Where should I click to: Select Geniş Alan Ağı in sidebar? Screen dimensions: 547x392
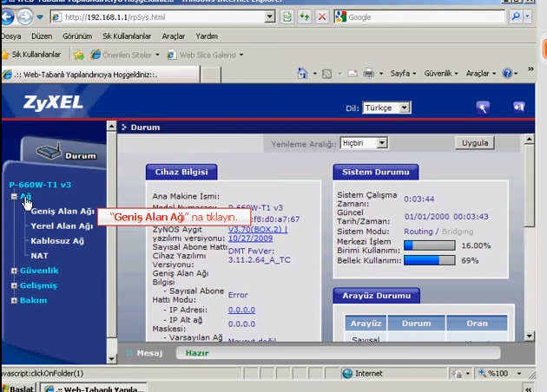coord(63,211)
